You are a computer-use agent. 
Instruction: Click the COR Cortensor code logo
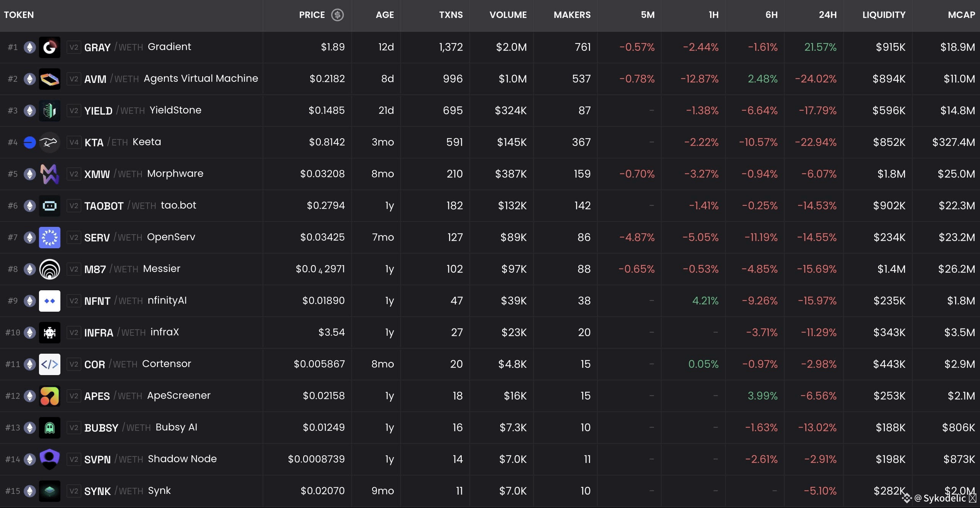(x=50, y=364)
